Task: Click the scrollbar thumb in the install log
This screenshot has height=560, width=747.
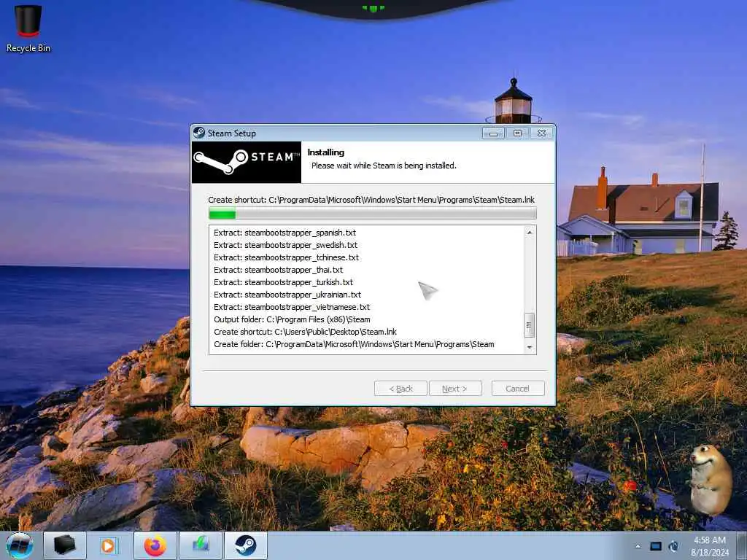Action: (530, 325)
